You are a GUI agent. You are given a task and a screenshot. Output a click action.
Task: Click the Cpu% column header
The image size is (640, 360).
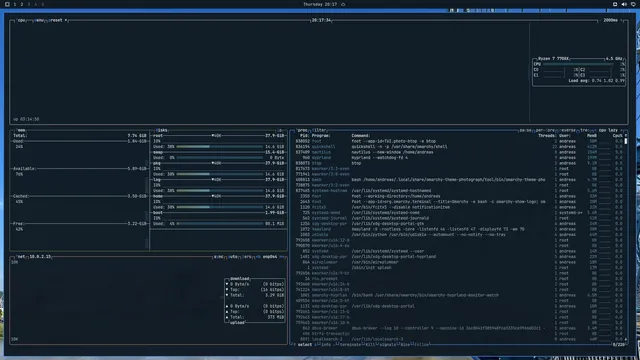pyautogui.click(x=618, y=136)
